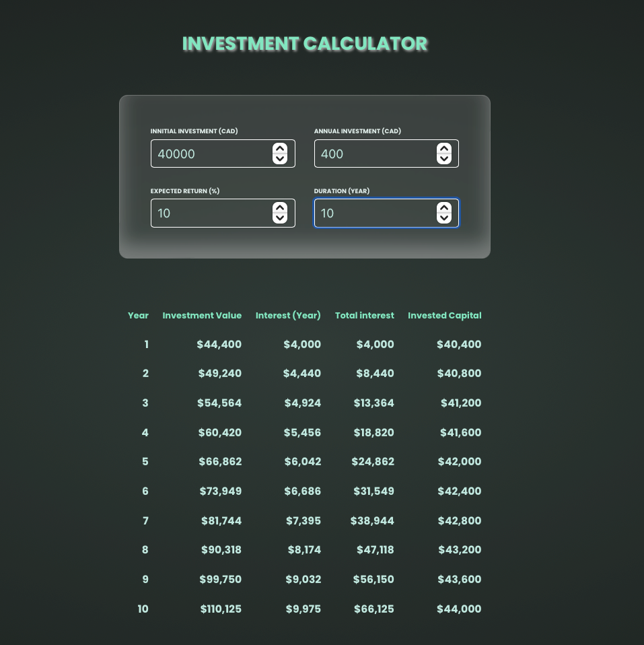
Task: Decrease the Duration in years
Action: pyautogui.click(x=443, y=218)
